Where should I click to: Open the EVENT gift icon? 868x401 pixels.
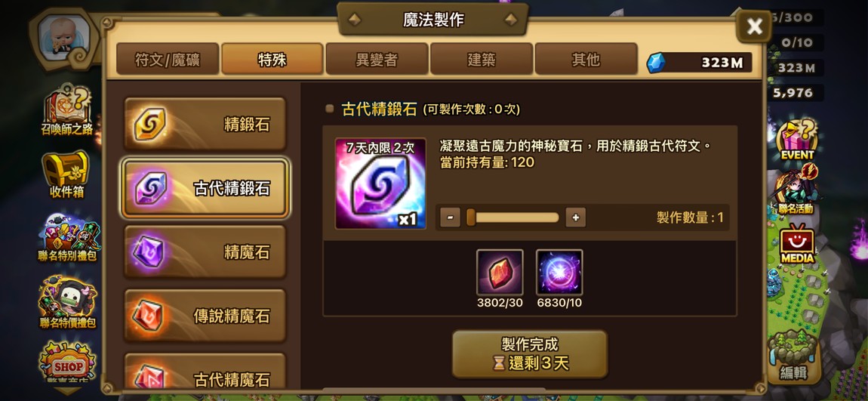pos(797,140)
